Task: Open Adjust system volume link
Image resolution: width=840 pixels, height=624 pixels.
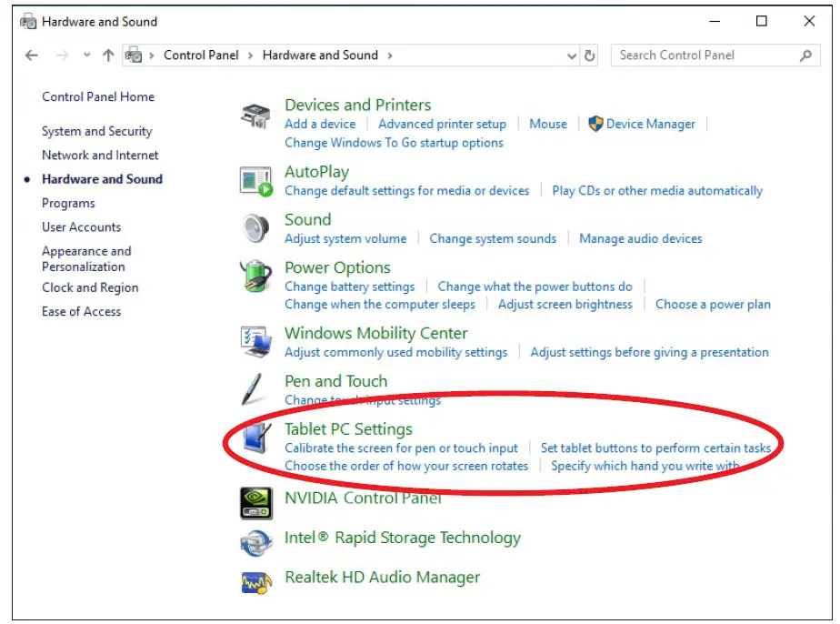Action: point(345,238)
